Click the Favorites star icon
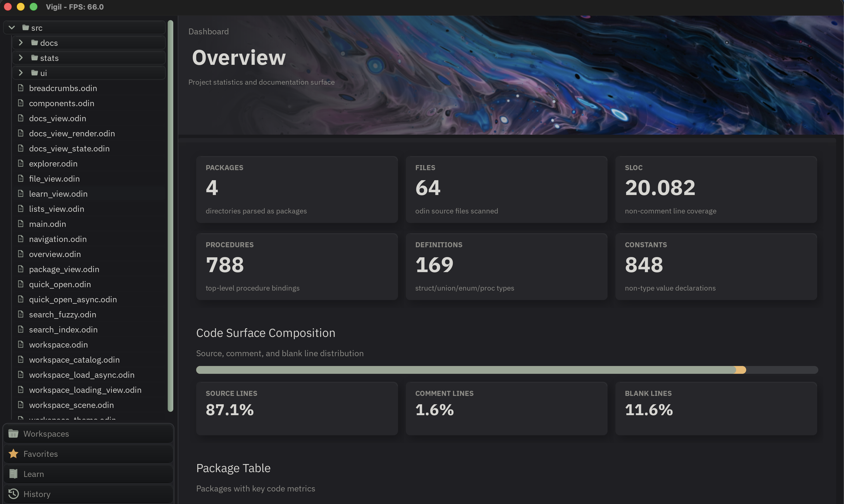This screenshot has width=844, height=504. (x=13, y=454)
